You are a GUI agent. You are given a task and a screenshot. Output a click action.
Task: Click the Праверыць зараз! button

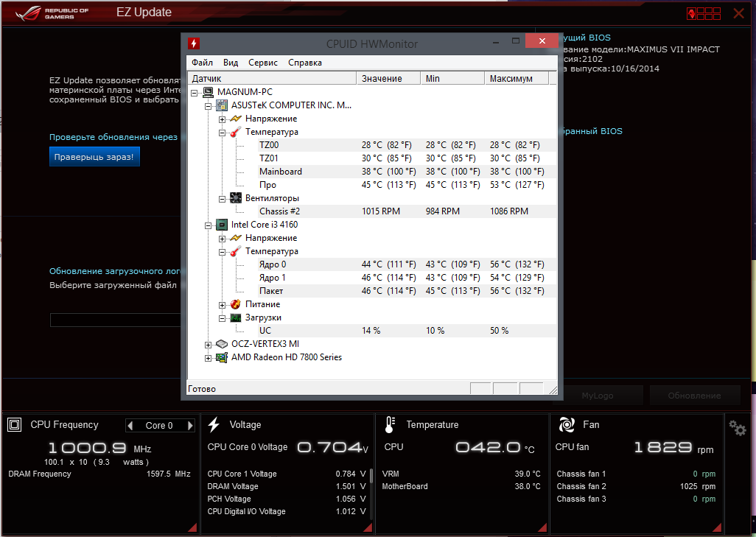pos(94,157)
